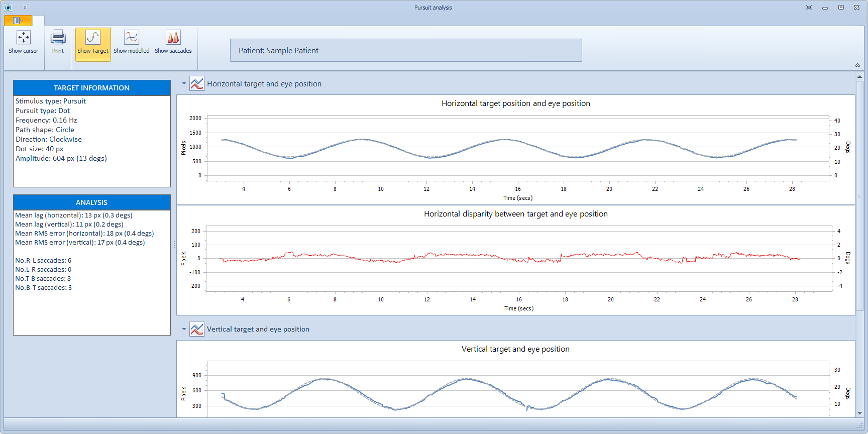Click the TARGET INFORMATION header
The height and width of the screenshot is (434, 868).
click(x=92, y=88)
